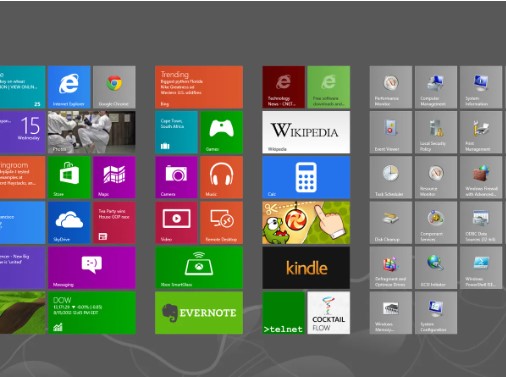Open the telnet tile

point(284,313)
